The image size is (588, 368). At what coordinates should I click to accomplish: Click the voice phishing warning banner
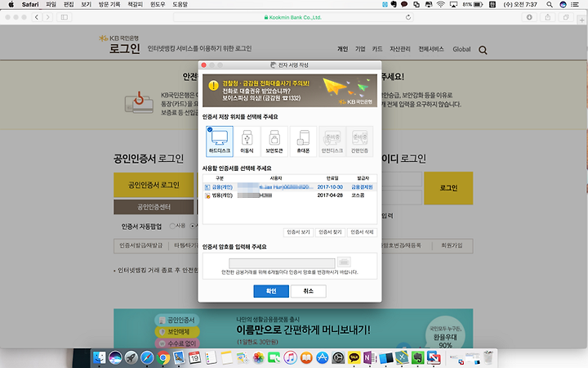click(x=290, y=91)
